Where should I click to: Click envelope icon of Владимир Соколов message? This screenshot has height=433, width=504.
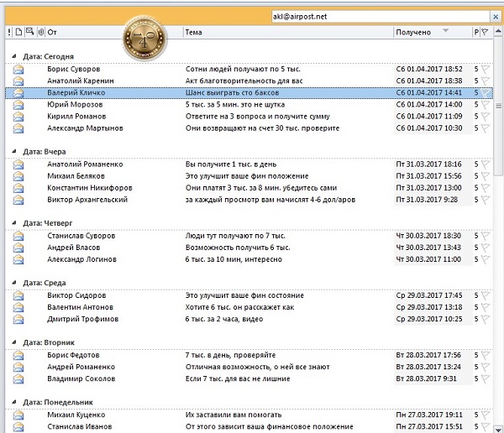(18, 379)
